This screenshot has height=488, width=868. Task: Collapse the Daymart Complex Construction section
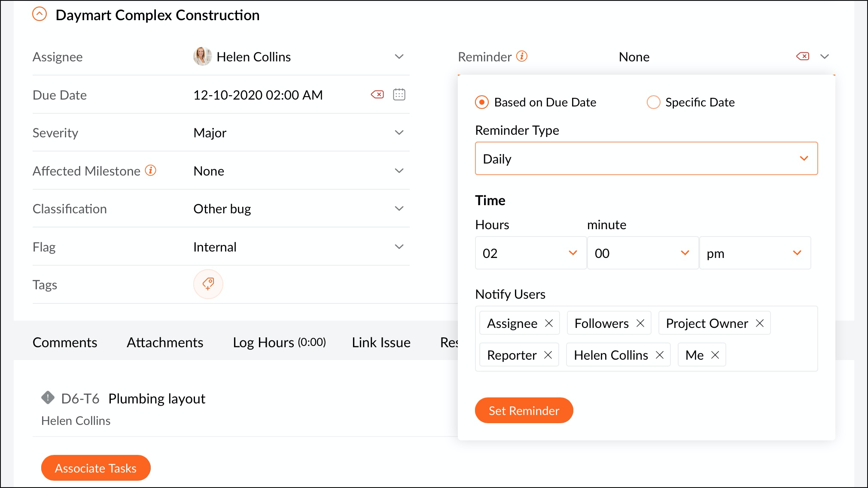click(x=40, y=15)
